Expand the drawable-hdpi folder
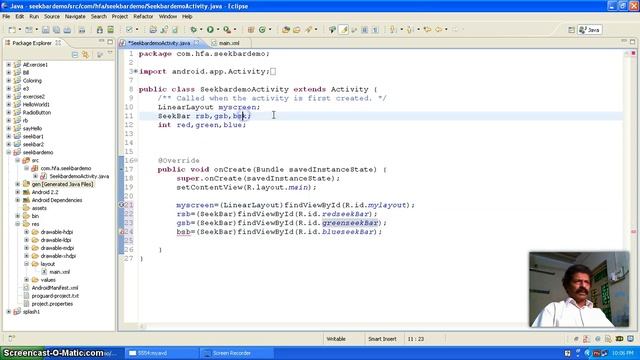The width and height of the screenshot is (640, 360). (x=27, y=232)
